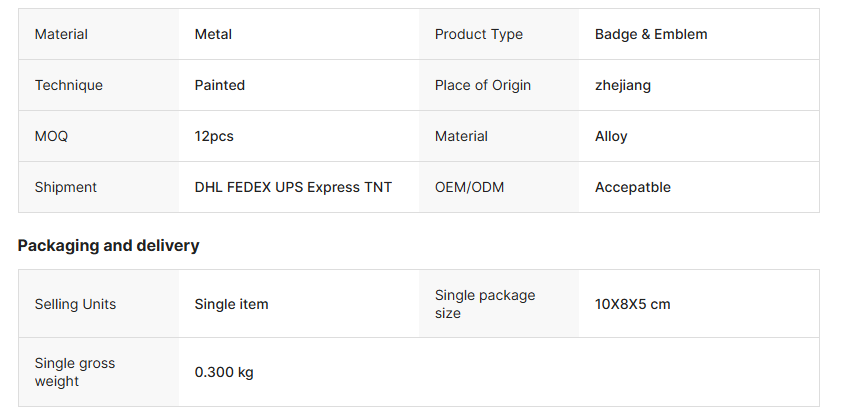Select the "Technique" label
This screenshot has height=419, width=842.
click(x=68, y=85)
